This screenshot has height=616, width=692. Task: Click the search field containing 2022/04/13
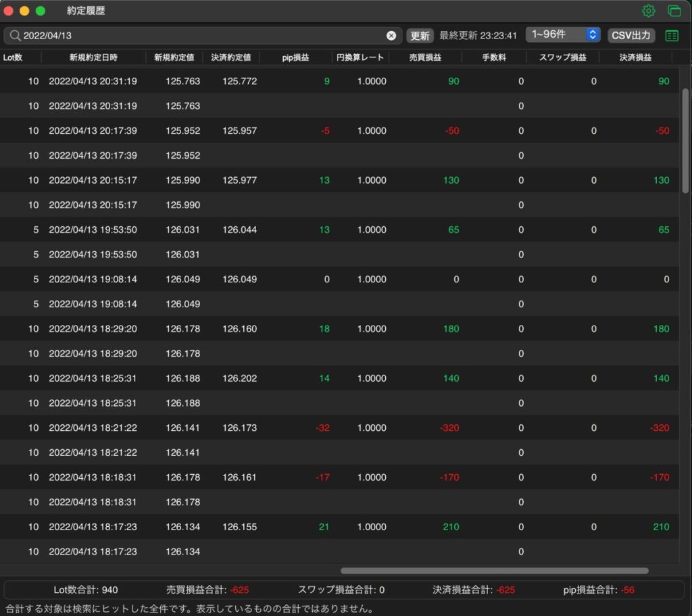[203, 36]
